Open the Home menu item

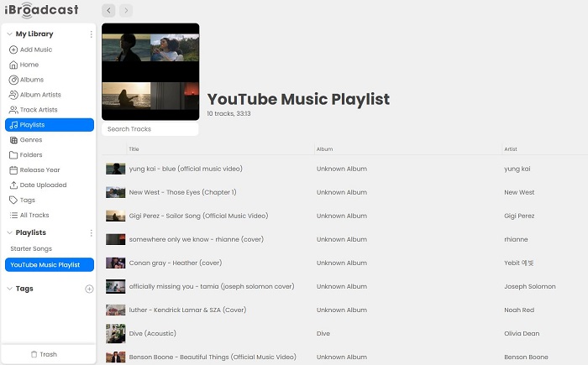point(50,65)
